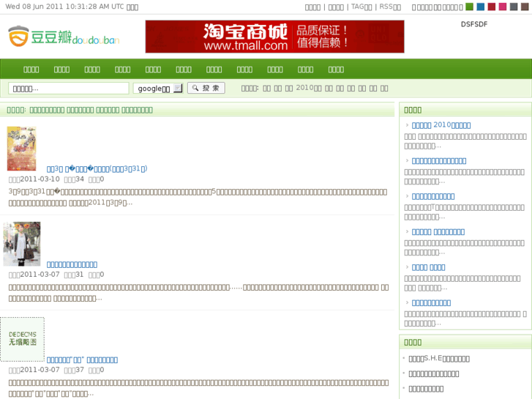Focus the keyword search input field

click(x=69, y=89)
